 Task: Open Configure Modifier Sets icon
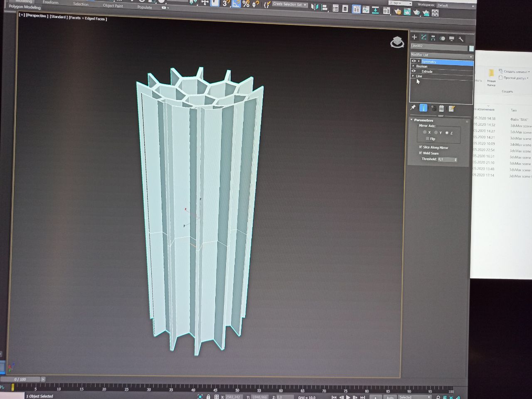point(451,109)
